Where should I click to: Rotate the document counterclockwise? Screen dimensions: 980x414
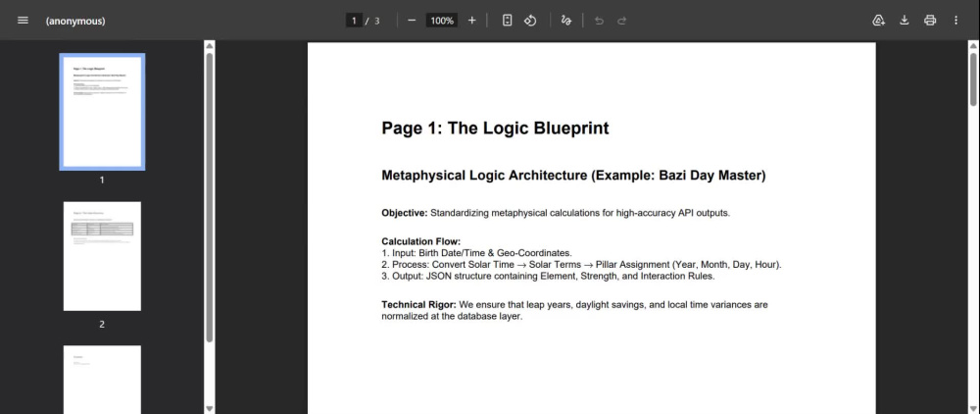(530, 20)
